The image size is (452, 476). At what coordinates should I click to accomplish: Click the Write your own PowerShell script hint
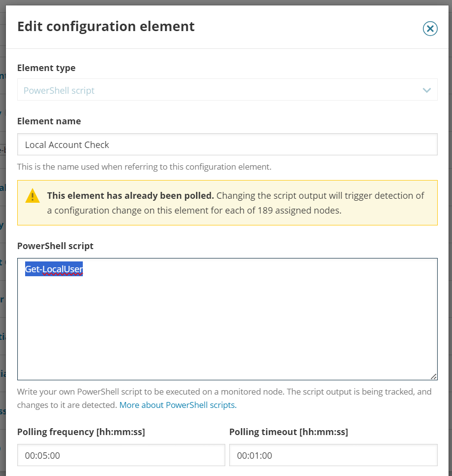224,392
